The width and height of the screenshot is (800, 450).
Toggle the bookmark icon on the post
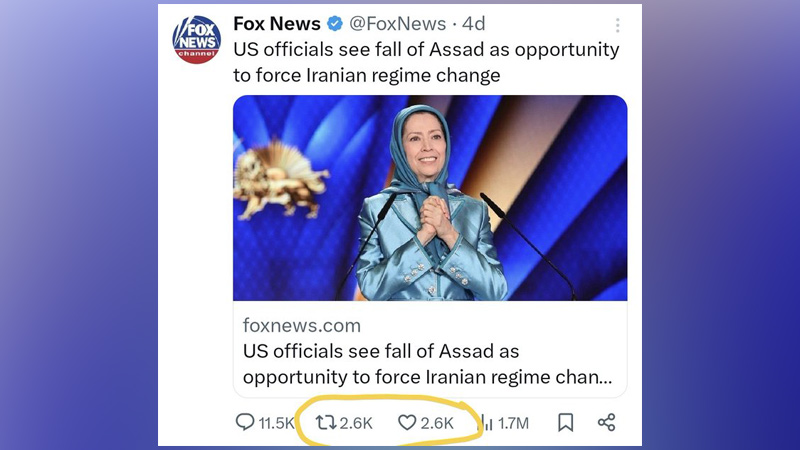coord(565,423)
